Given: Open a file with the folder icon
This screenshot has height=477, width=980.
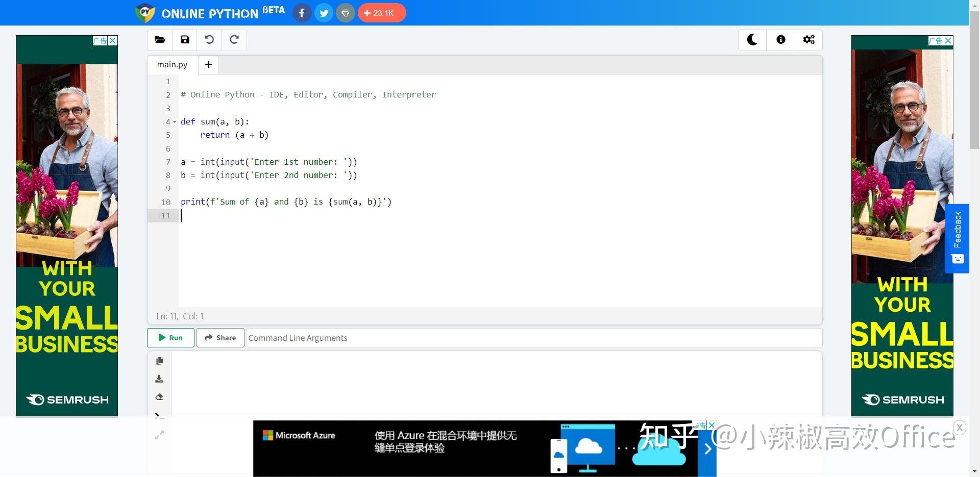Looking at the screenshot, I should (x=160, y=40).
